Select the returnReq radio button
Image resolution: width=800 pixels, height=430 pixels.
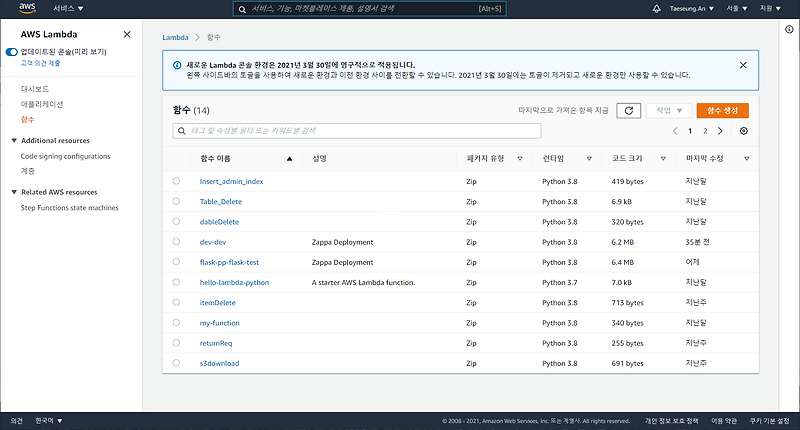[176, 343]
